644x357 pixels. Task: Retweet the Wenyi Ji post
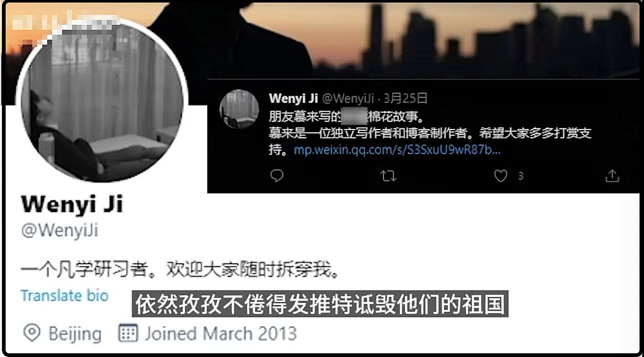pos(388,176)
